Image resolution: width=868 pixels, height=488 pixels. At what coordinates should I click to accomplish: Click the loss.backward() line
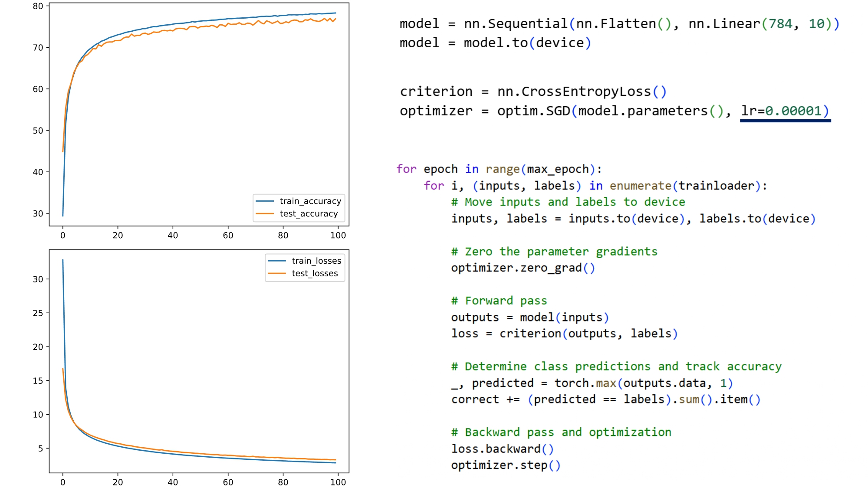[502, 449]
